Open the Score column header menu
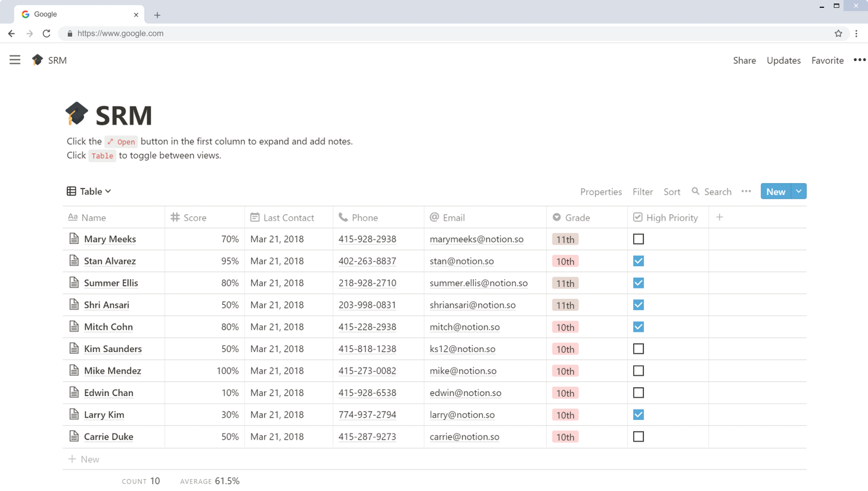 [205, 217]
